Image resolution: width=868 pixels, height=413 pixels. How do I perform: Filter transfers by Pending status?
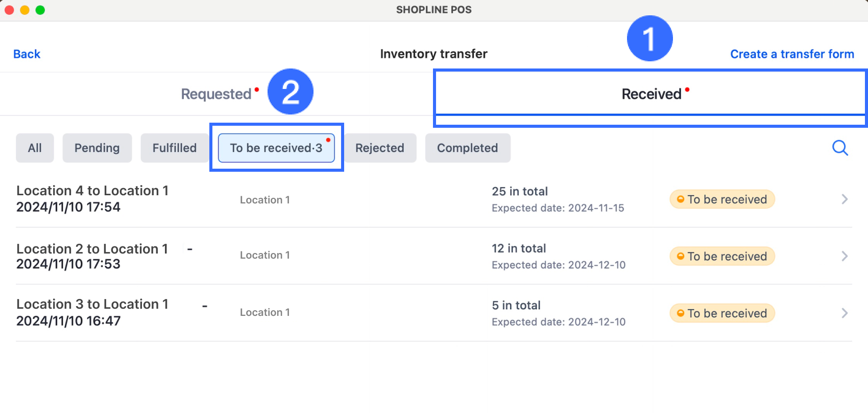(x=97, y=148)
